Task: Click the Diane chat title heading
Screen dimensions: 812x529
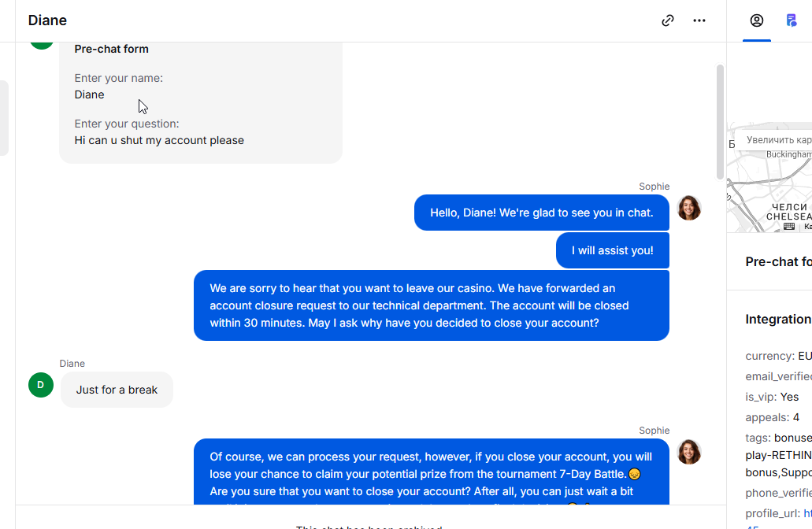Action: [x=47, y=20]
